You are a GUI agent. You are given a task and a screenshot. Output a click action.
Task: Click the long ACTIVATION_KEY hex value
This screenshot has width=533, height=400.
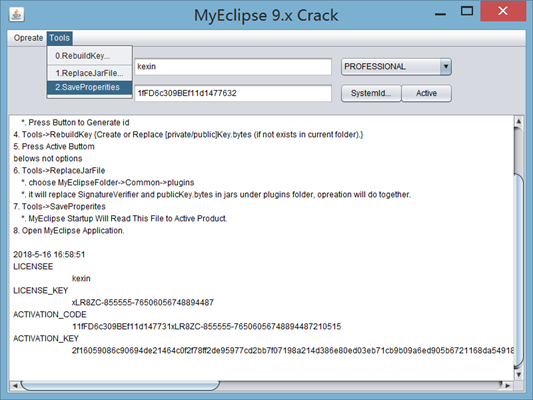pyautogui.click(x=293, y=350)
